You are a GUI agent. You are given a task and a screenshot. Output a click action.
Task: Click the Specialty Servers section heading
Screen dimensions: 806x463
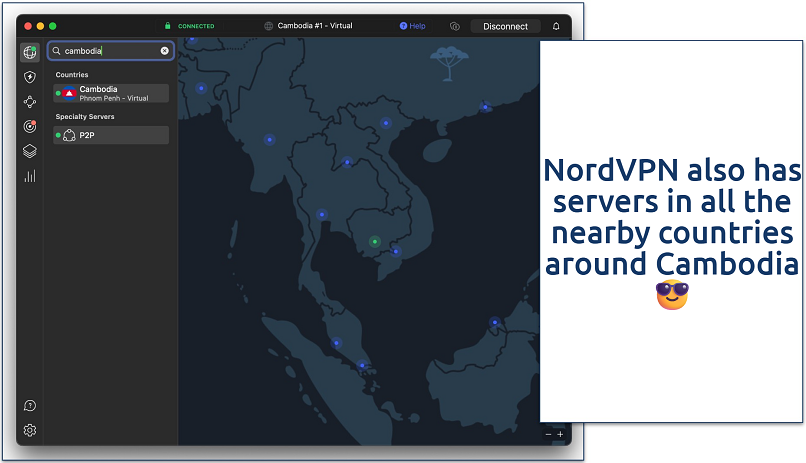pos(85,117)
